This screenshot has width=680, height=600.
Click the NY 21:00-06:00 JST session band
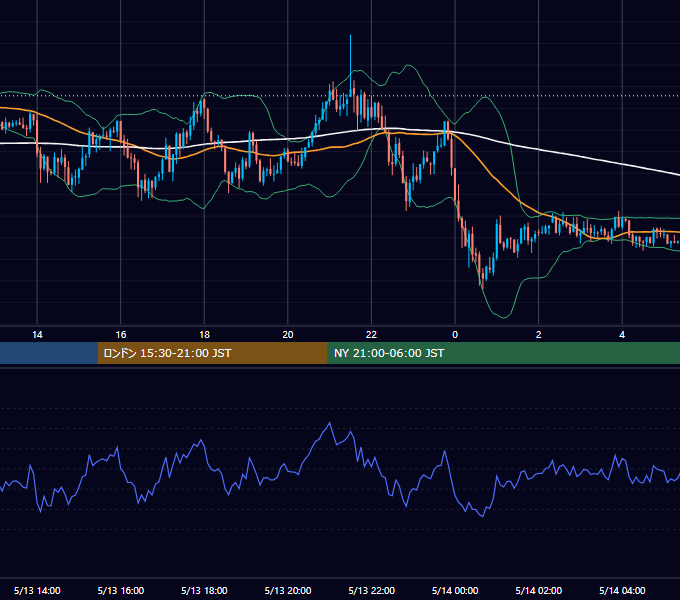pos(503,353)
